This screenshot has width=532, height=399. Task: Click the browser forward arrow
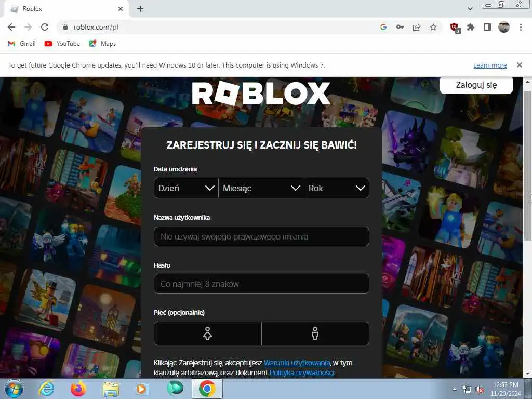coord(28,27)
